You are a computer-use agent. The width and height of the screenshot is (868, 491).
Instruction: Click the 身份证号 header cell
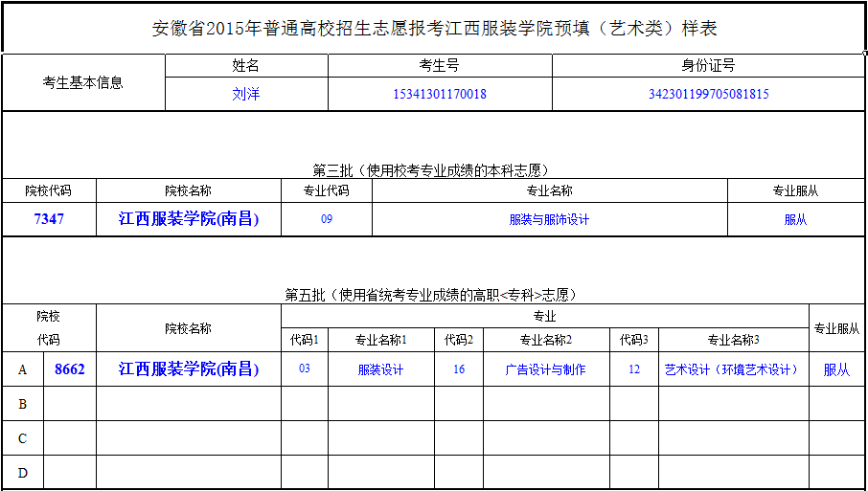pos(708,66)
